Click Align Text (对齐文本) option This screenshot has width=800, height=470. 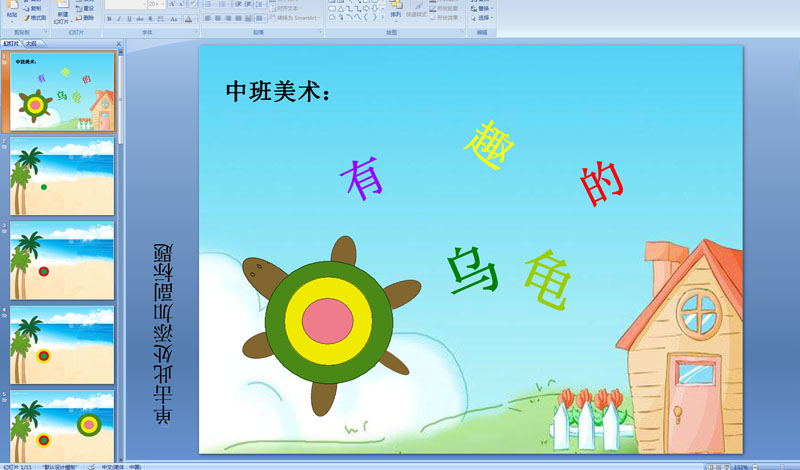(288, 8)
